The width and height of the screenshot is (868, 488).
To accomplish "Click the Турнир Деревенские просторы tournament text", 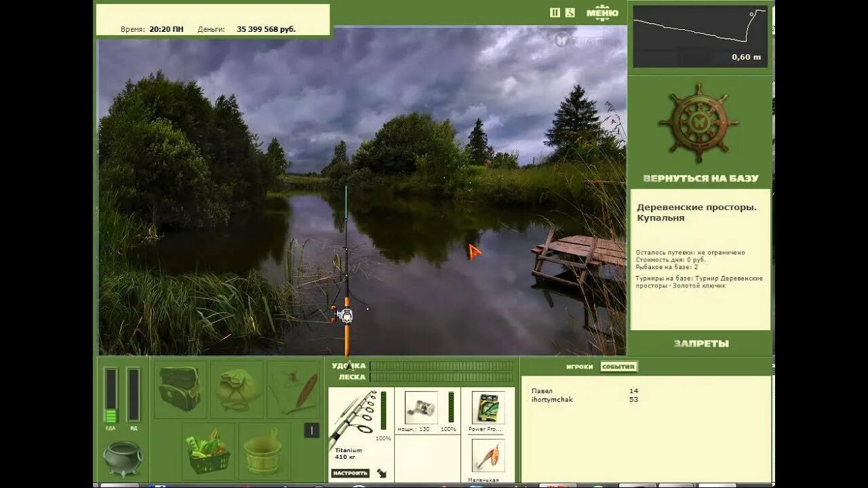I will 699,282.
